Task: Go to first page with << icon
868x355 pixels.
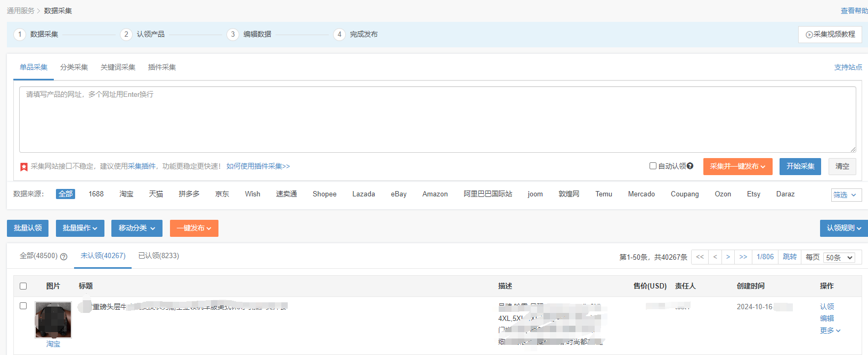Action: (x=700, y=257)
